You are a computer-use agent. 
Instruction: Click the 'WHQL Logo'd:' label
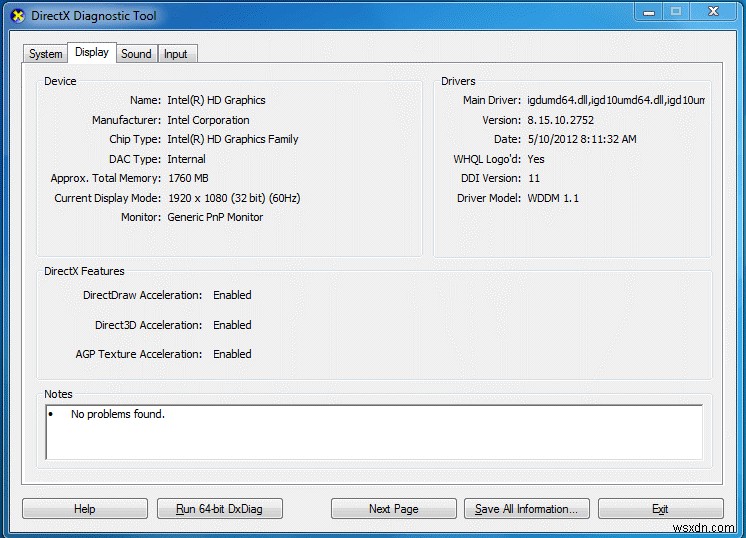tap(487, 159)
